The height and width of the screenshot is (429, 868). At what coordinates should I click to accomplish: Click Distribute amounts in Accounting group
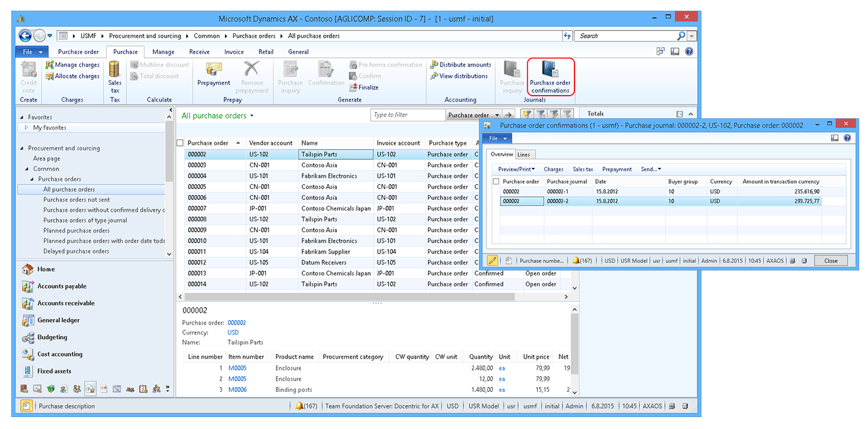click(461, 65)
